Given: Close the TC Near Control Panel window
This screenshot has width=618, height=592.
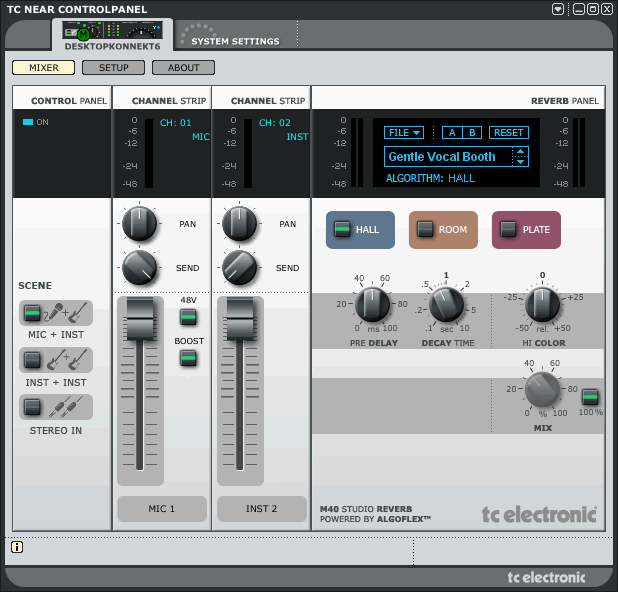Looking at the screenshot, I should tap(606, 9).
